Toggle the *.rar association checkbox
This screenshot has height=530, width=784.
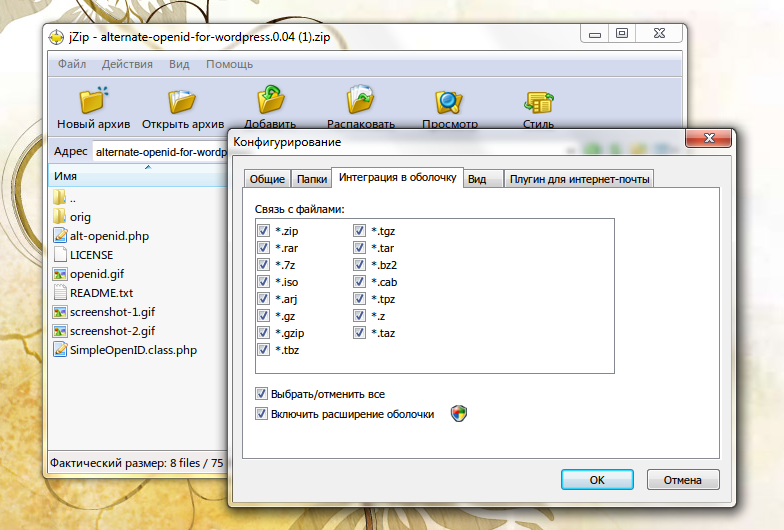point(263,248)
